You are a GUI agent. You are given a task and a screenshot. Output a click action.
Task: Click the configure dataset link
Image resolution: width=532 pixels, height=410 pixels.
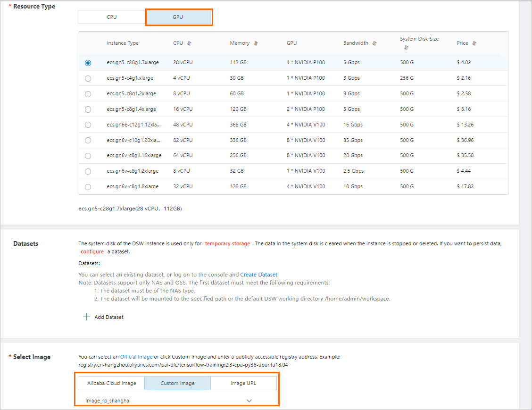[91, 251]
